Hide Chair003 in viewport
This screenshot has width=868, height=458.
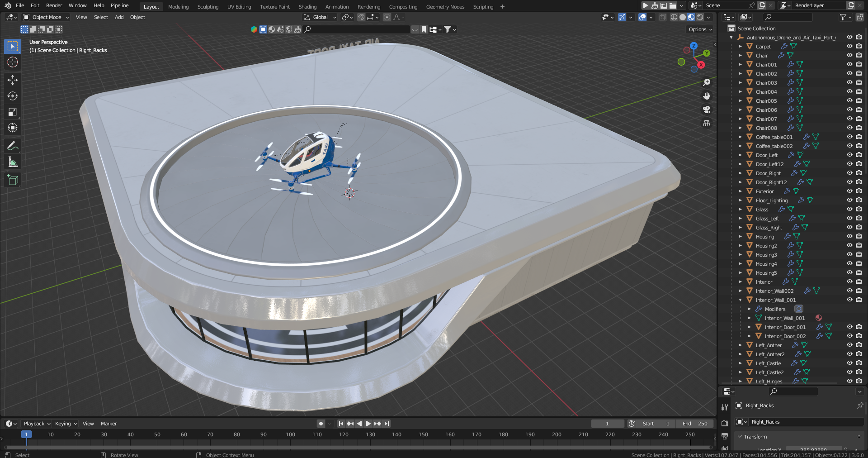pos(849,82)
